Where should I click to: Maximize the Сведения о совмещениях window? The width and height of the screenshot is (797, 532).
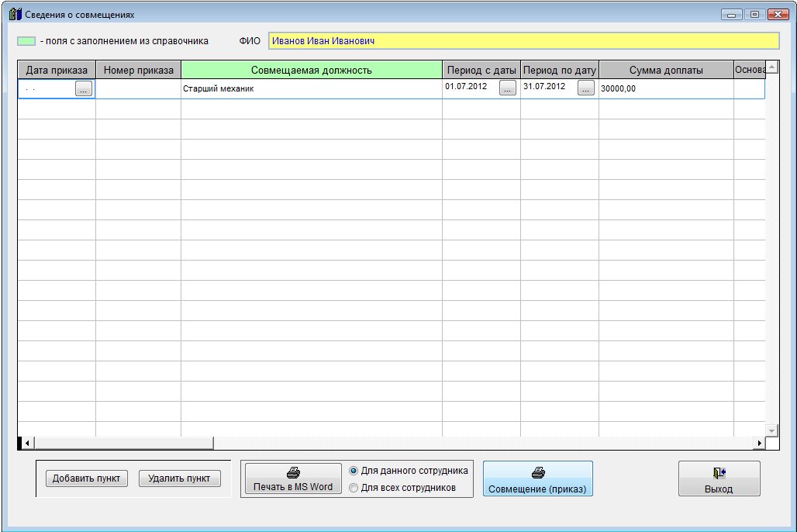tap(755, 15)
